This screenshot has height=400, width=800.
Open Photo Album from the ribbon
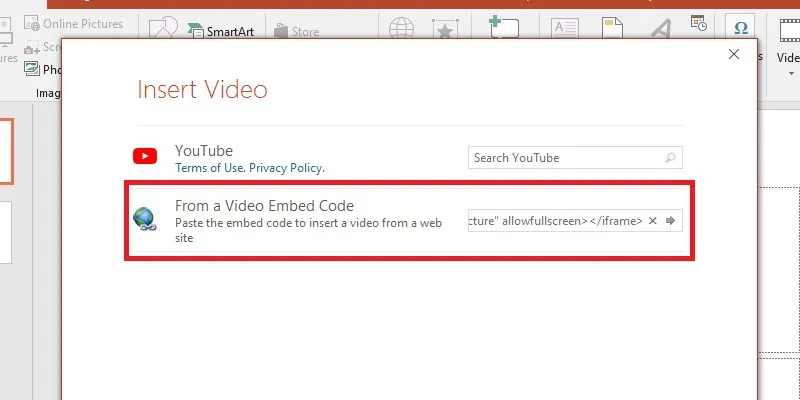43,69
